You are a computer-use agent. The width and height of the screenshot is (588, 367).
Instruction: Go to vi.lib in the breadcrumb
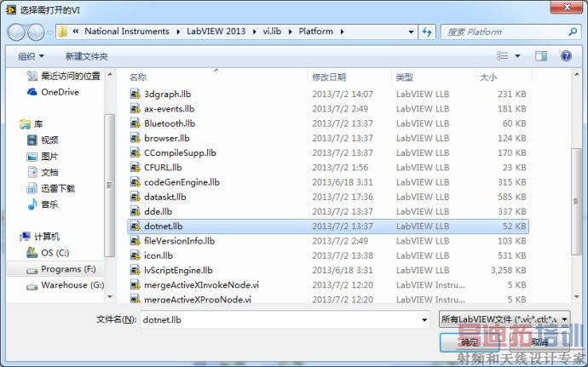click(272, 32)
